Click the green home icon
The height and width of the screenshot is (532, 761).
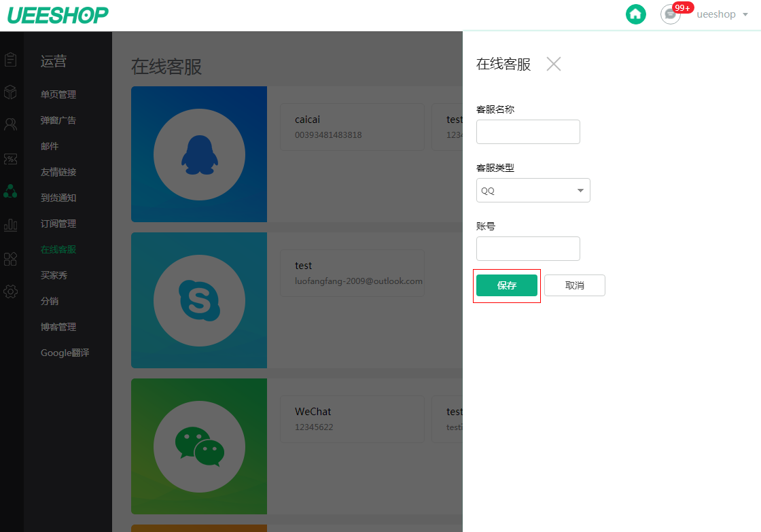pyautogui.click(x=636, y=14)
